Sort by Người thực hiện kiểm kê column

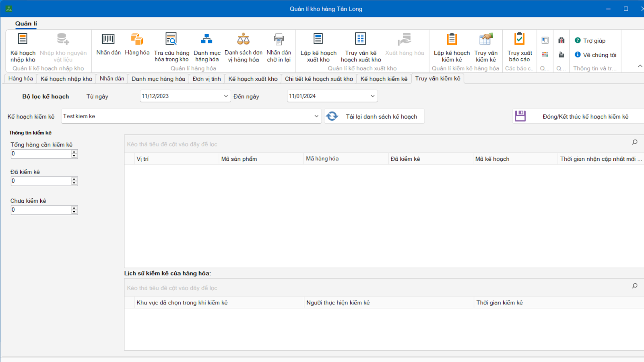click(389, 302)
